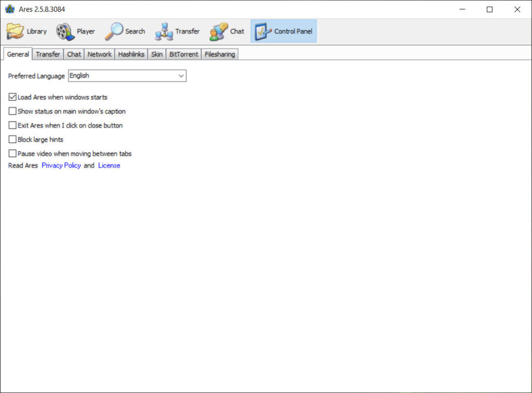Viewport: 532px width, 393px height.
Task: Switch to the Network tab
Action: click(99, 55)
